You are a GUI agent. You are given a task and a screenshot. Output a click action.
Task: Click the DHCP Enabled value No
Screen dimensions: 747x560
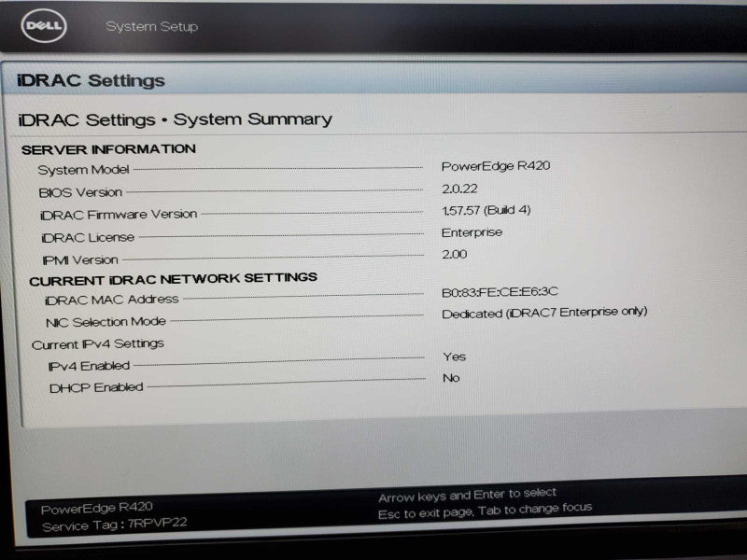pos(451,378)
